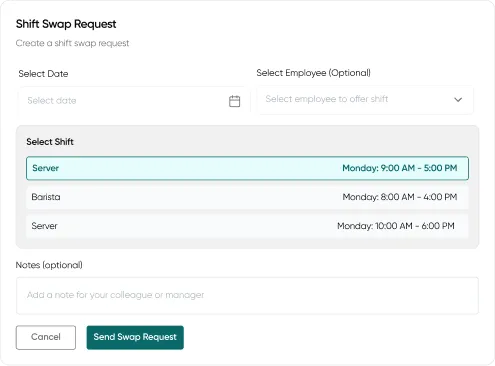Click the 'Select Employee (Optional)' label

313,73
